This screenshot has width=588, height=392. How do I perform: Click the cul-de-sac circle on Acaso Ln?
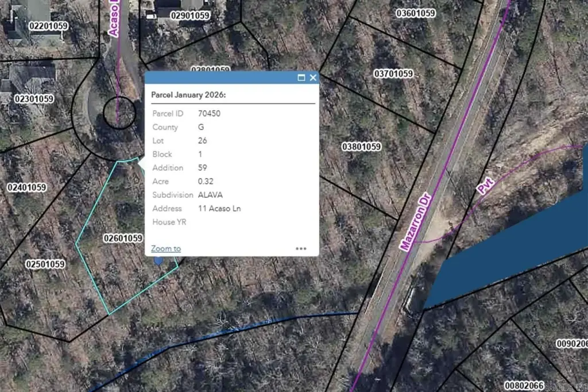pos(119,113)
